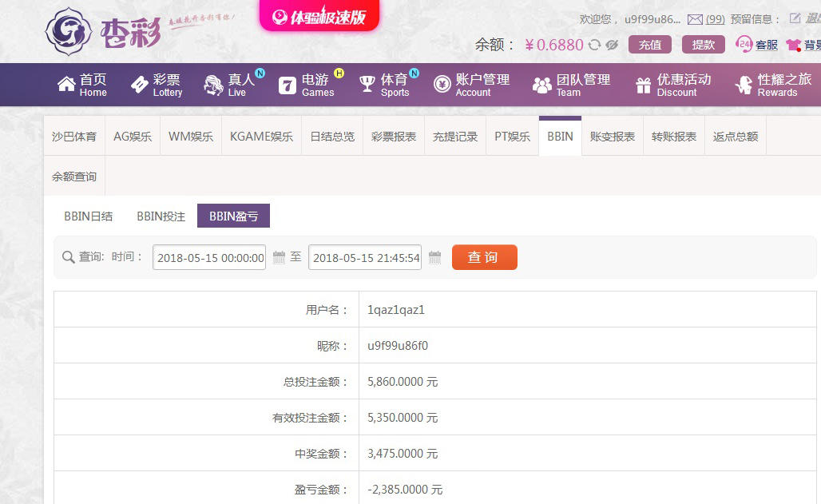Select the BBIN投注 sub-tab
821x504 pixels.
click(x=161, y=216)
